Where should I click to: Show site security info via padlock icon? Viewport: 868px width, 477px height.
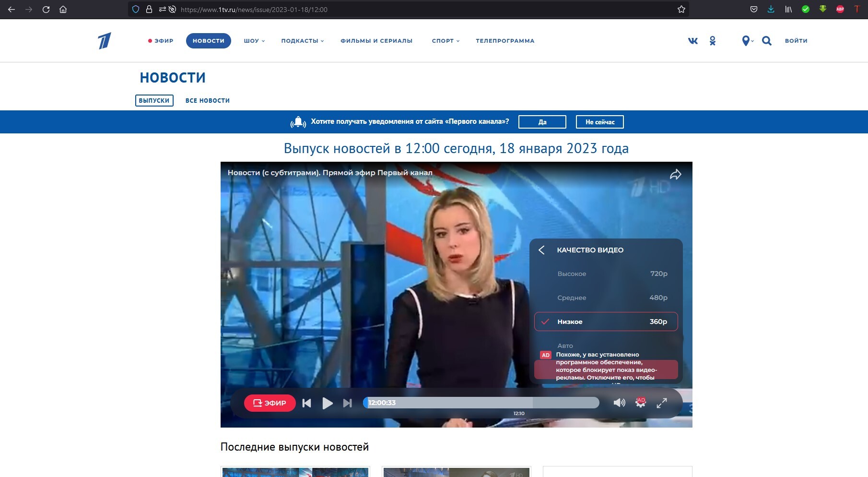[149, 9]
